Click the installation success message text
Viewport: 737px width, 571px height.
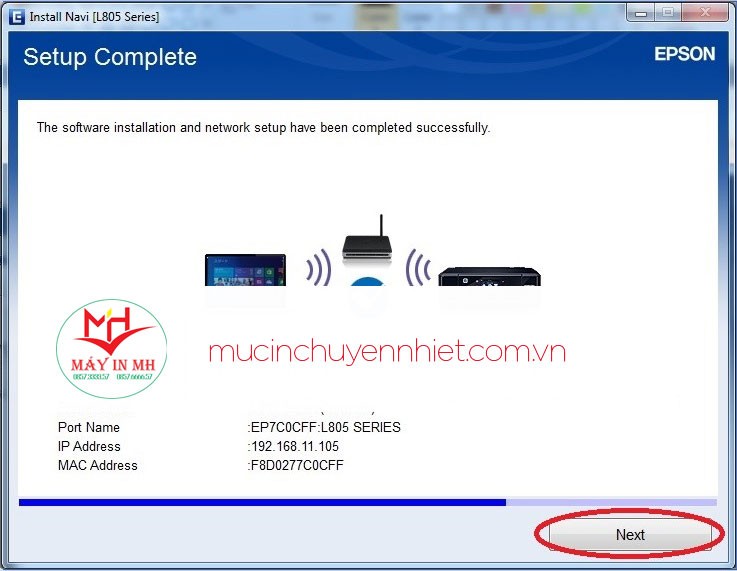263,128
